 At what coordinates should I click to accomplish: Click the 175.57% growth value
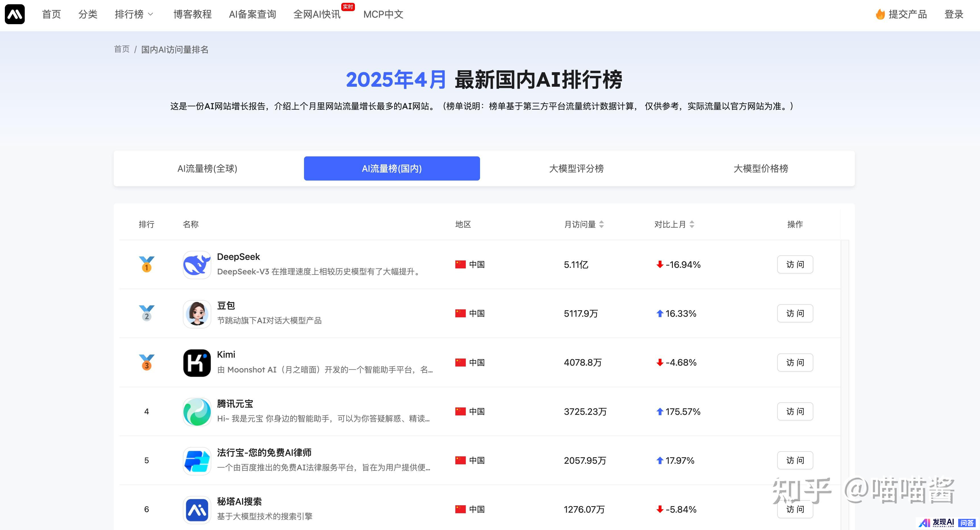pos(683,412)
